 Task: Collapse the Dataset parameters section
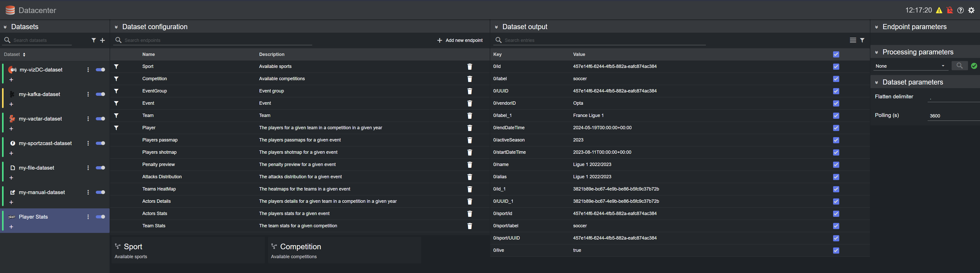tap(877, 82)
